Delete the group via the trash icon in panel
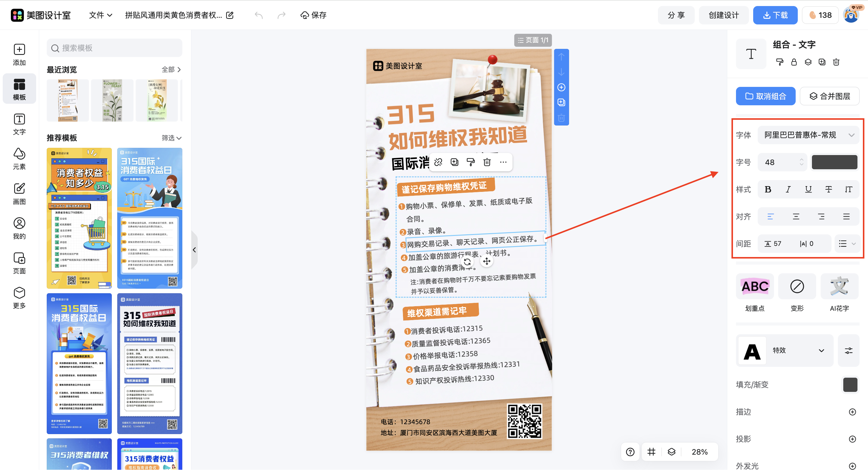This screenshot has height=470, width=868. point(836,62)
